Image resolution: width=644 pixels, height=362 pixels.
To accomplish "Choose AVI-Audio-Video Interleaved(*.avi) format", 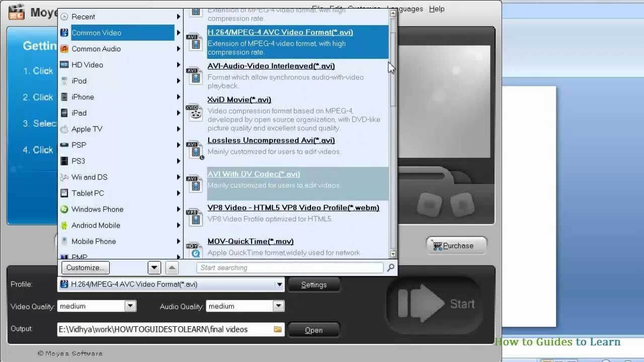I will click(271, 66).
